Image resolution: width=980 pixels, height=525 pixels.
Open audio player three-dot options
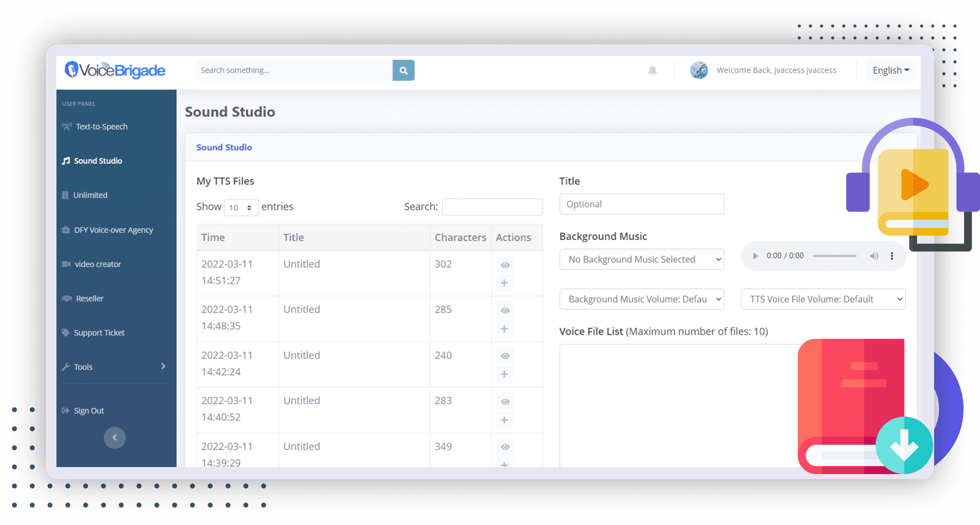coord(892,256)
